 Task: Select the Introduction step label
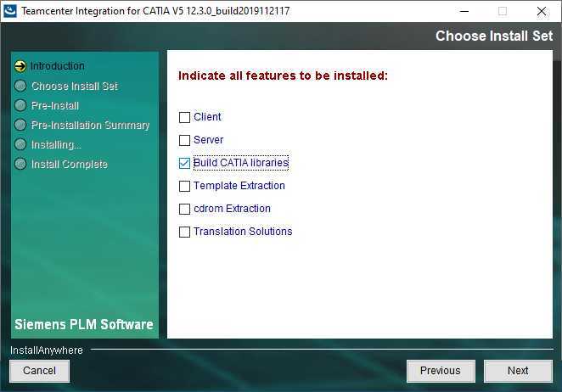(58, 66)
